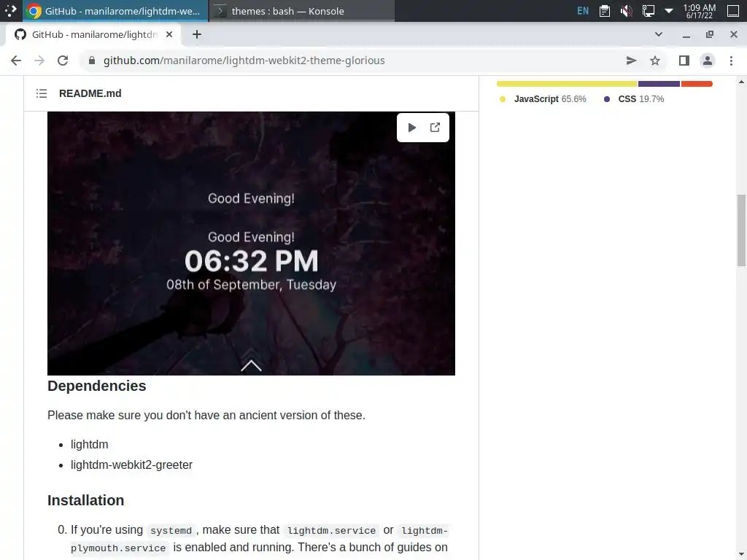The image size is (747, 560).
Task: Open preview image in new window
Action: 435,128
